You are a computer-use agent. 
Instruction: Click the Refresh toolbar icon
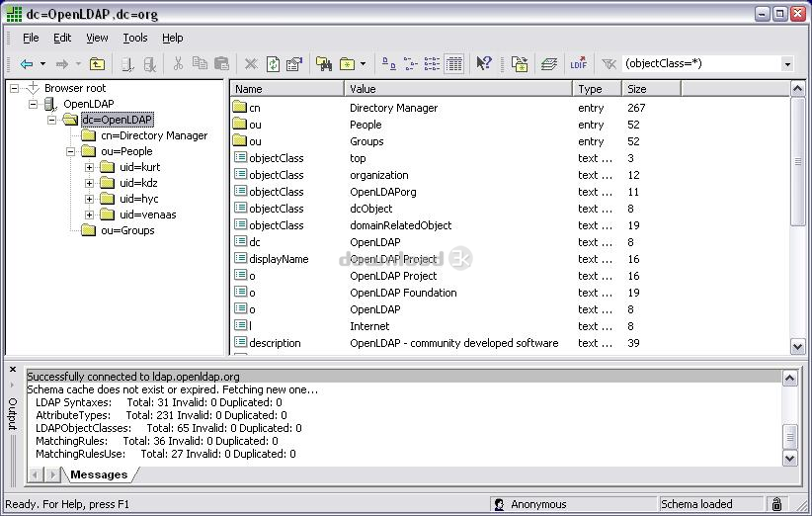272,64
